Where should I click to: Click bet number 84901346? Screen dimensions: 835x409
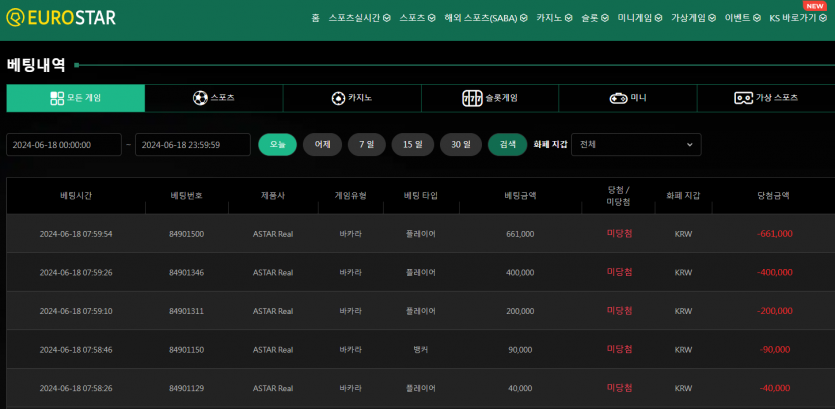pyautogui.click(x=186, y=273)
